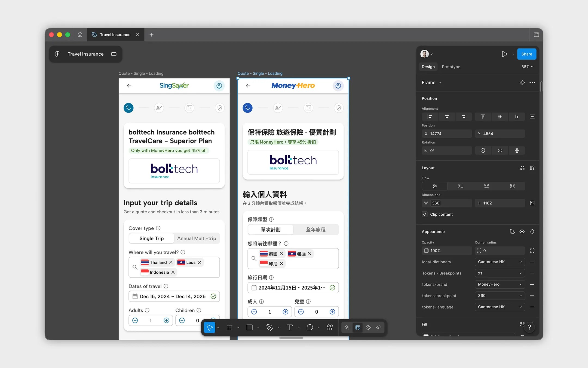
Task: Open frame more options ellipsis
Action: click(532, 83)
